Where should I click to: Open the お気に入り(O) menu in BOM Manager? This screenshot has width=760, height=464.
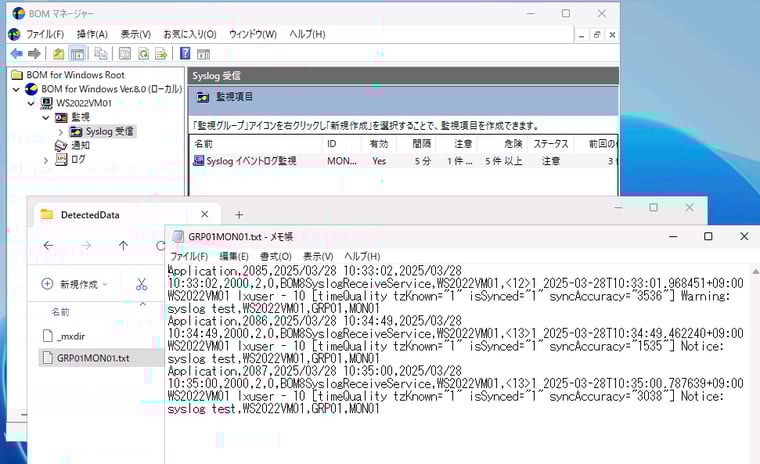[x=190, y=34]
